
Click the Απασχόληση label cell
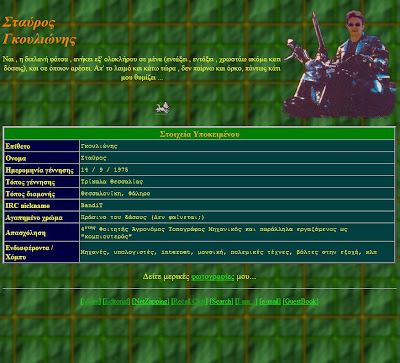click(42, 232)
